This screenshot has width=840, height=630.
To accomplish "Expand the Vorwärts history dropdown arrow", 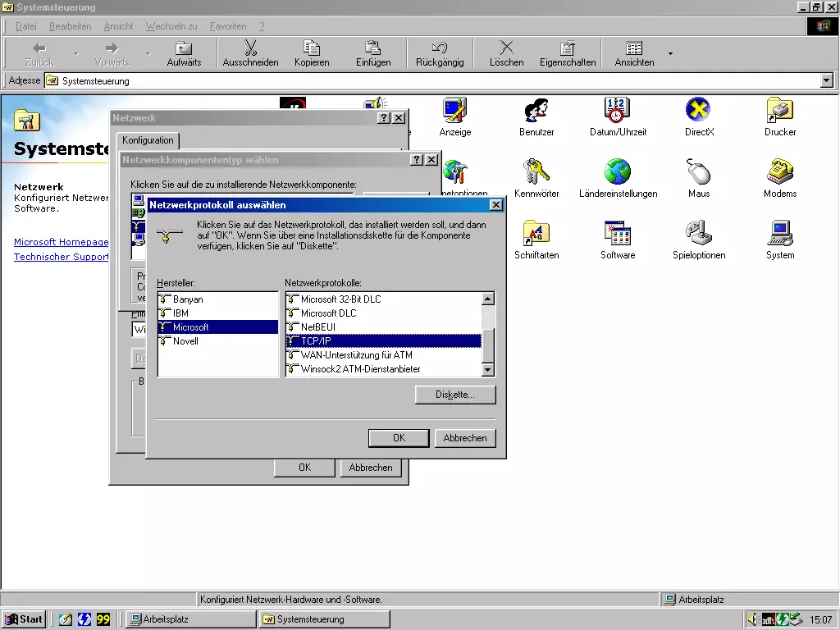I will pos(148,53).
